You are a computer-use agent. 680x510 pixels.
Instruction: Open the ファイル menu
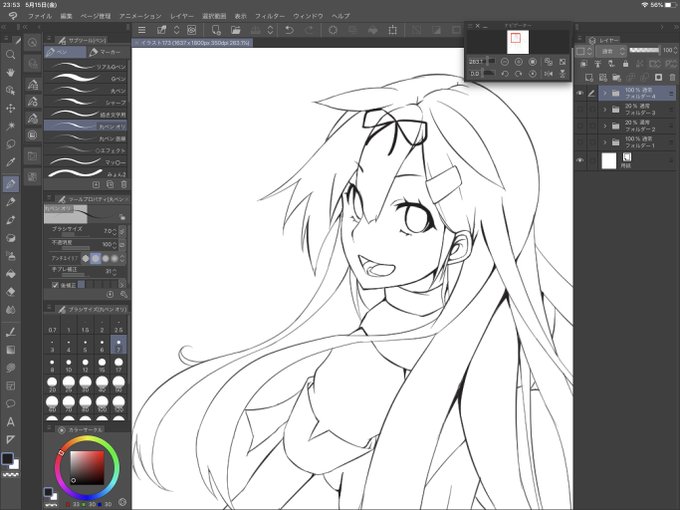[x=40, y=16]
